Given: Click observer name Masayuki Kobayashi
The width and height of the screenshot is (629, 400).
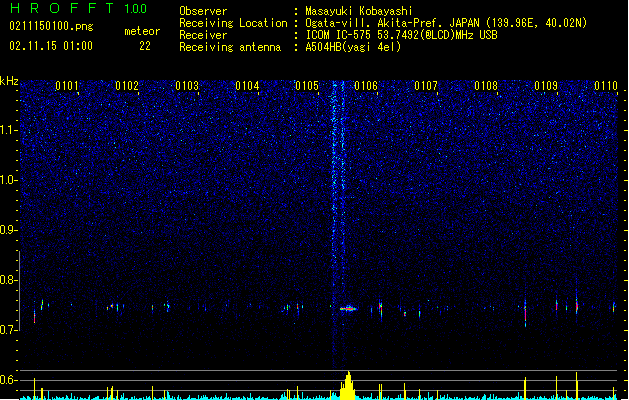Looking at the screenshot, I should tap(359, 11).
